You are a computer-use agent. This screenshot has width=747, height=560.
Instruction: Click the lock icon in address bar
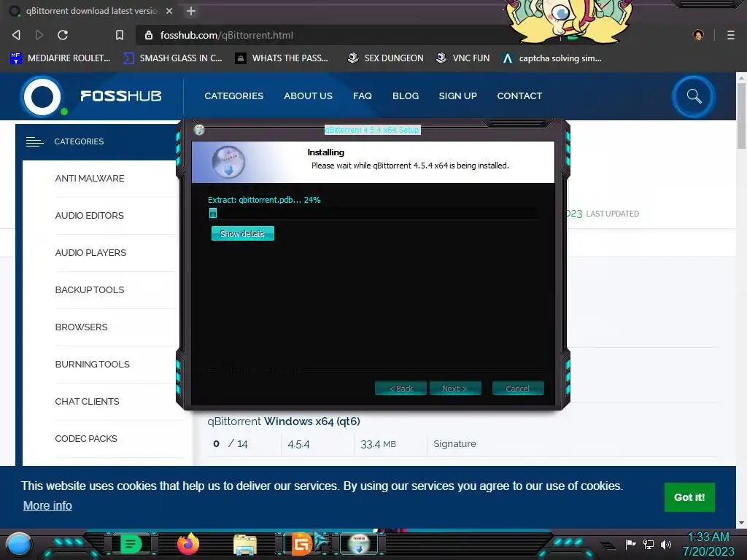click(149, 35)
